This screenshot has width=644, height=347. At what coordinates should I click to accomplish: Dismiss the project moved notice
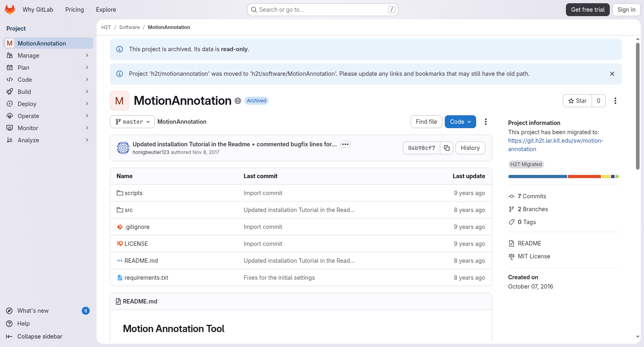tap(612, 74)
